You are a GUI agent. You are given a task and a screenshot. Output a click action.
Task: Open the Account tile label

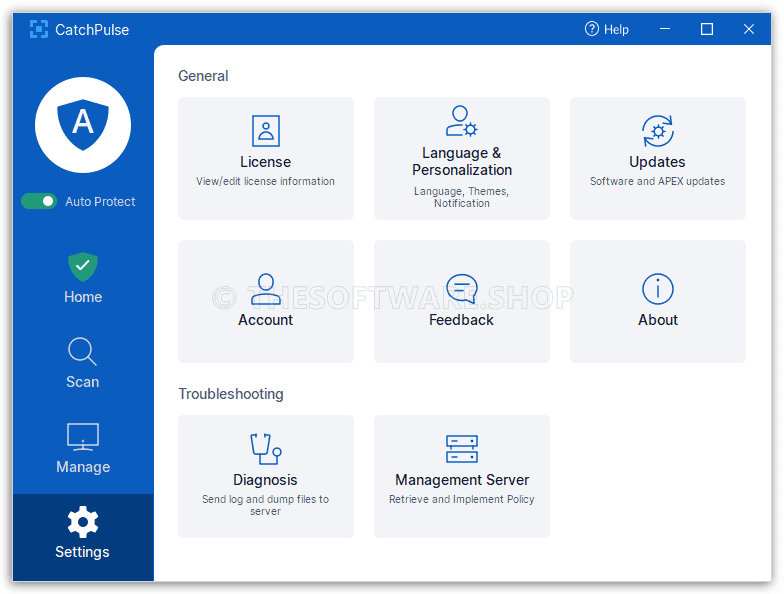[x=266, y=320]
